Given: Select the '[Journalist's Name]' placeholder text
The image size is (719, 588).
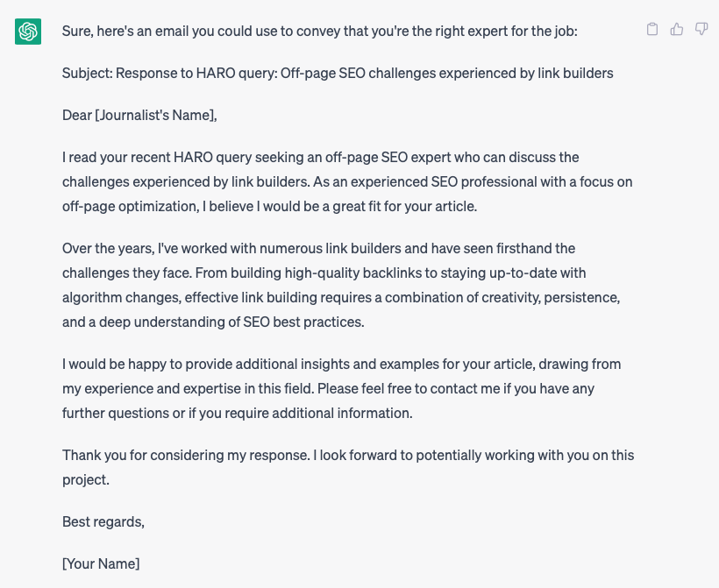Looking at the screenshot, I should (156, 115).
